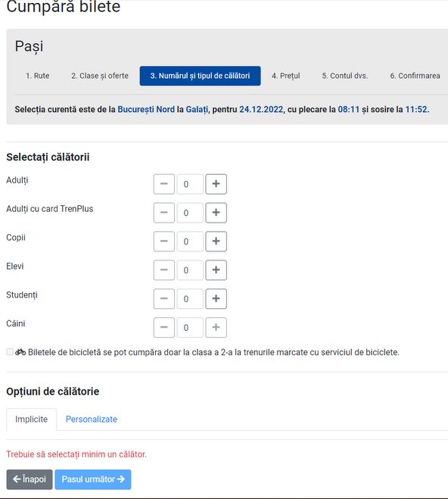Remove one Copii passenger
Image resolution: width=448 pixels, height=499 pixels.
(164, 242)
